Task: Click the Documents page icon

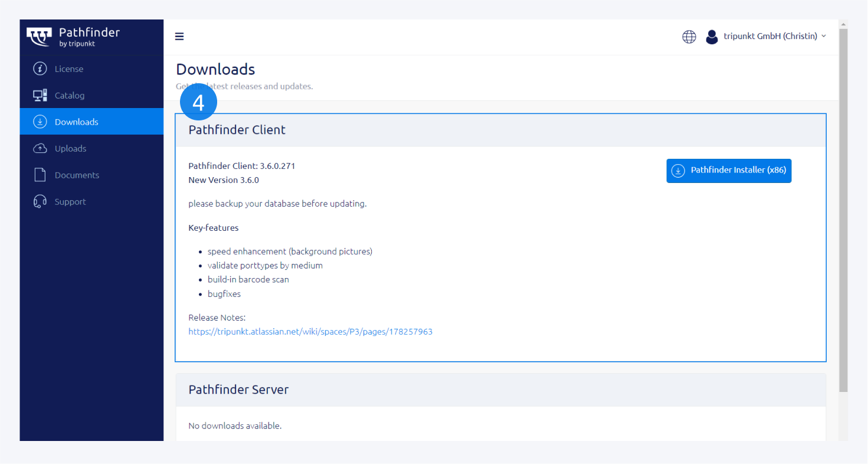Action: (x=40, y=175)
